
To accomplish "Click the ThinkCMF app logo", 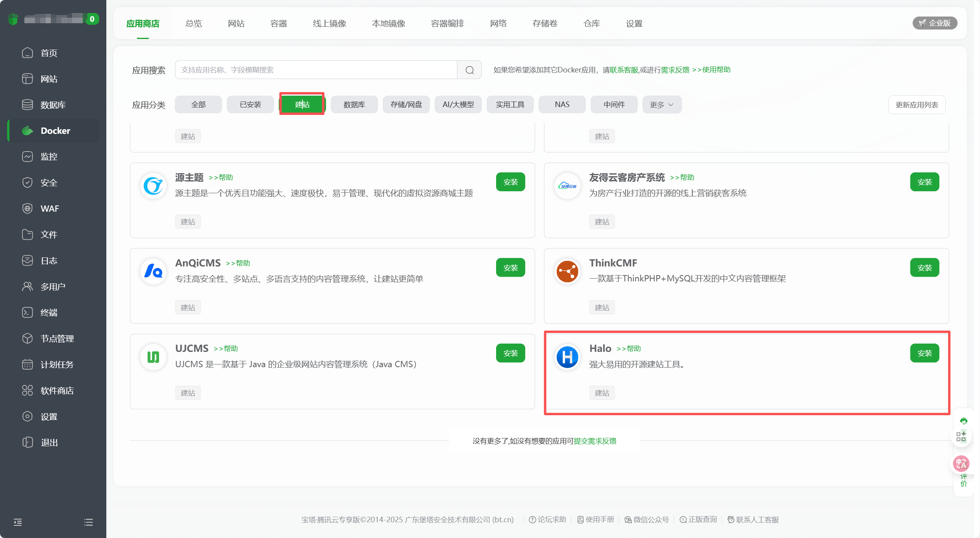I will (567, 271).
